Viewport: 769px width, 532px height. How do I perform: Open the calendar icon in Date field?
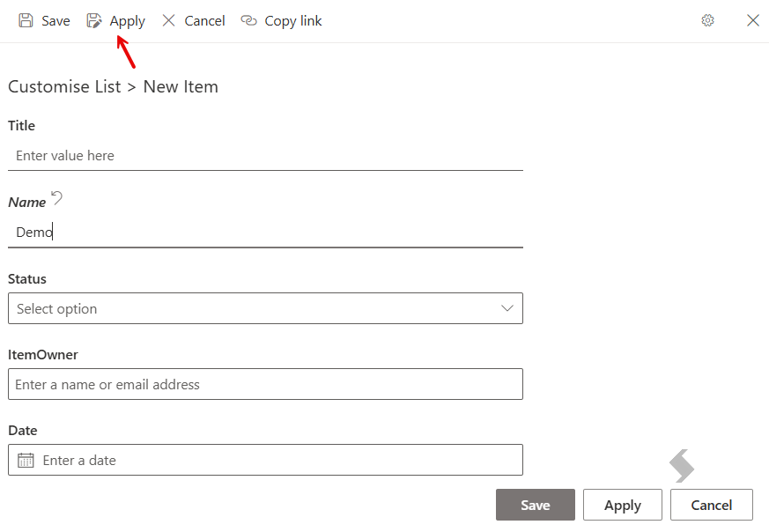(x=26, y=461)
